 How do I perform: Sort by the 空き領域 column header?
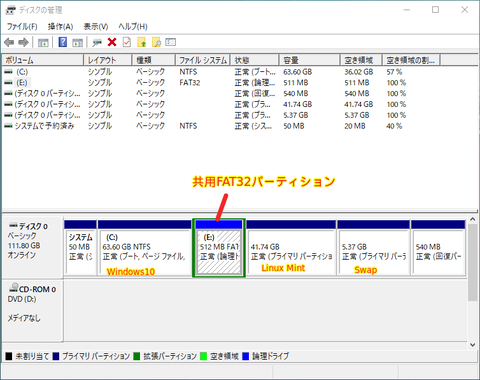pyautogui.click(x=361, y=60)
